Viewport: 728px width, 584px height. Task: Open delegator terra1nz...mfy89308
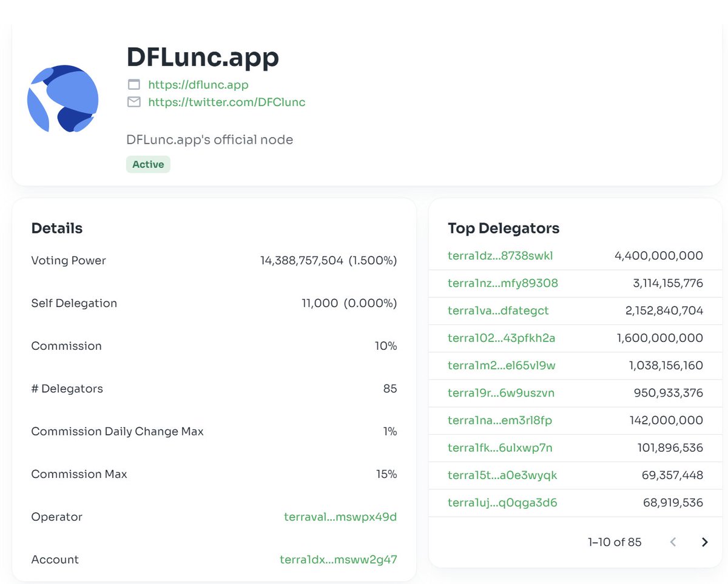click(503, 283)
